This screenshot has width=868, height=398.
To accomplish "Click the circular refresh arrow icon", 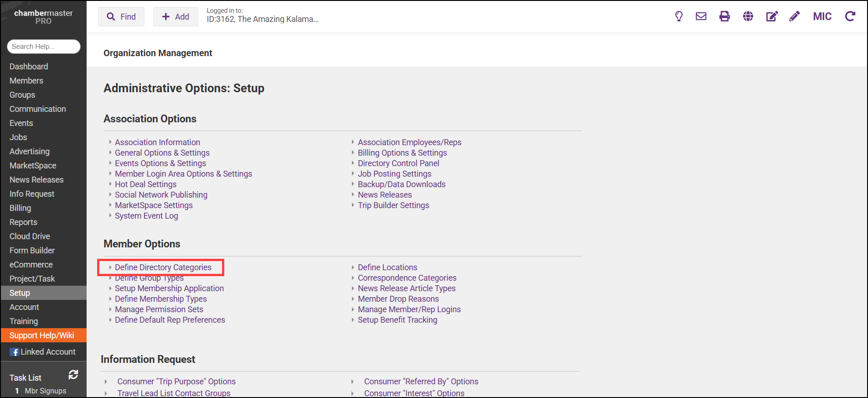I will [x=850, y=16].
